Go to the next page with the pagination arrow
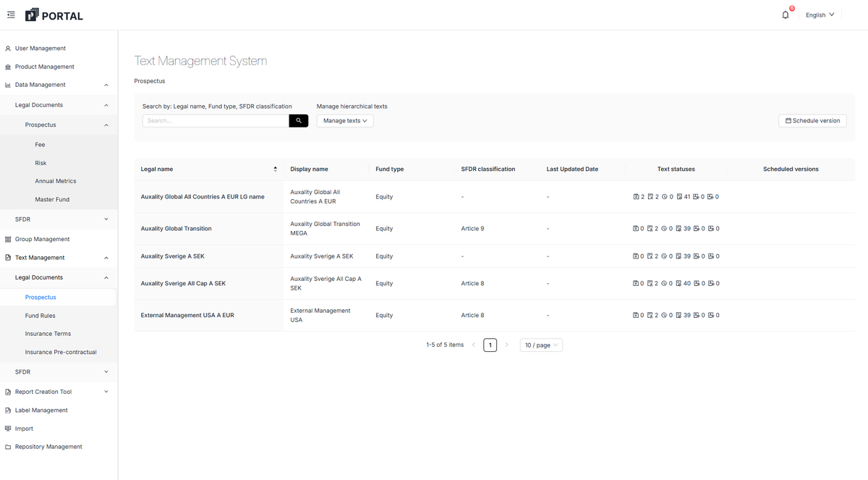 [x=507, y=345]
